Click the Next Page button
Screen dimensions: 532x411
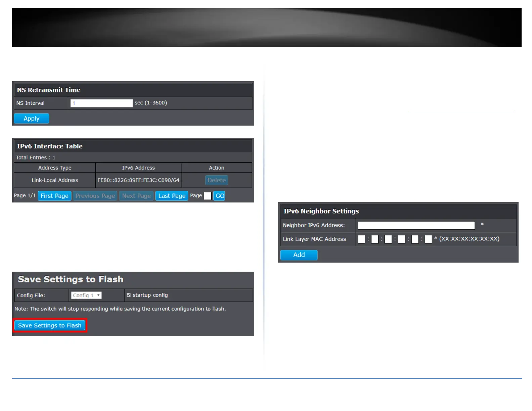click(136, 196)
